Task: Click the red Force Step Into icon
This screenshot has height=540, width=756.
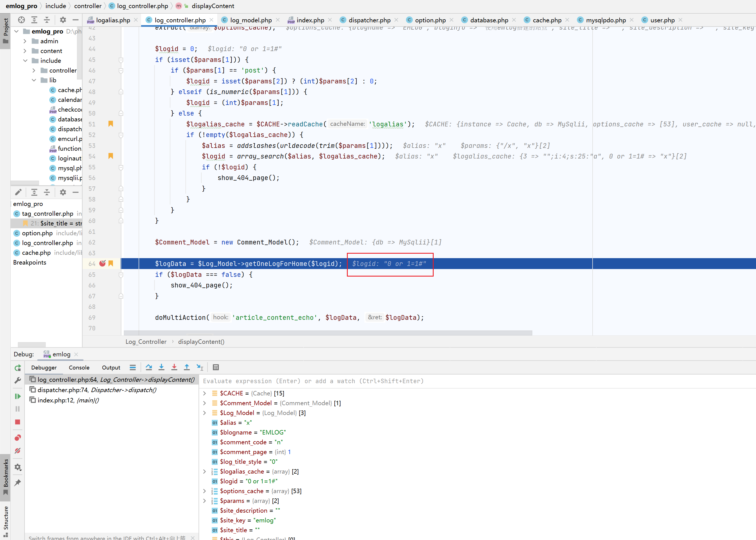Action: (174, 367)
